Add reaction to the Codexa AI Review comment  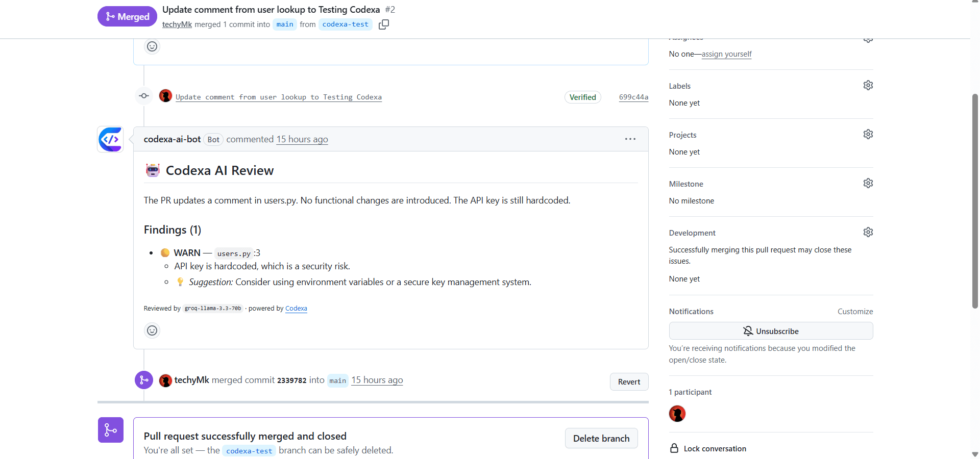click(x=152, y=330)
